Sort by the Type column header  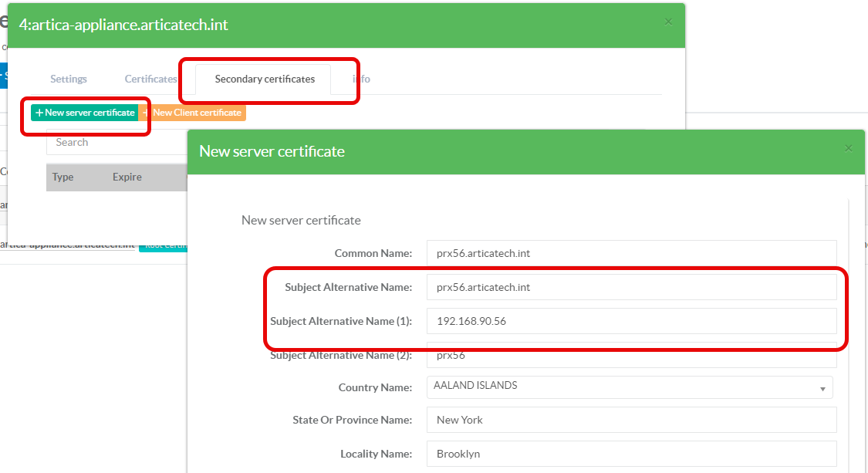tap(63, 177)
